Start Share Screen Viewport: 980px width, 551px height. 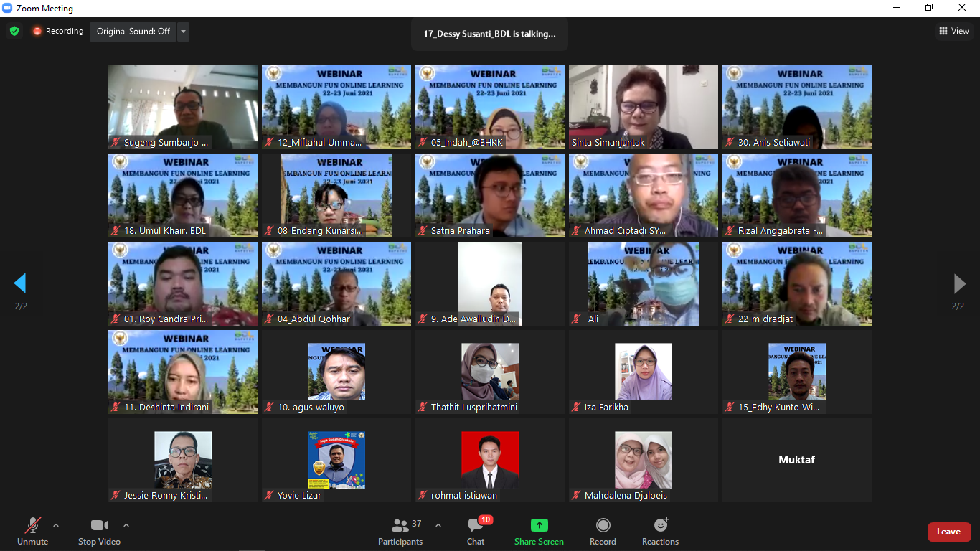click(x=539, y=532)
